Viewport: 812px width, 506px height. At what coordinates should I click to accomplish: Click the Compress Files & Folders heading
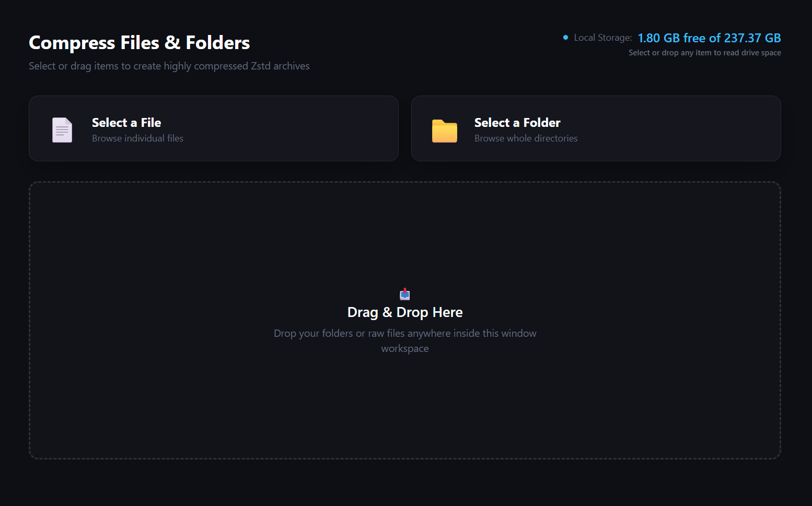point(140,43)
